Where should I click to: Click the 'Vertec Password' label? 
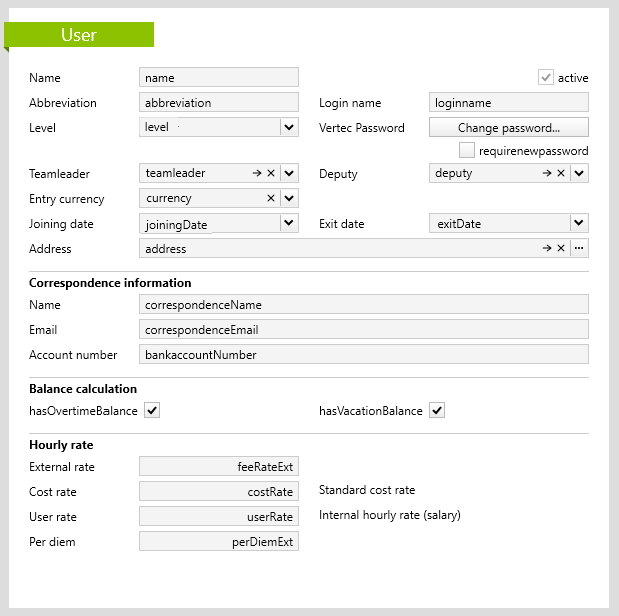(x=362, y=128)
